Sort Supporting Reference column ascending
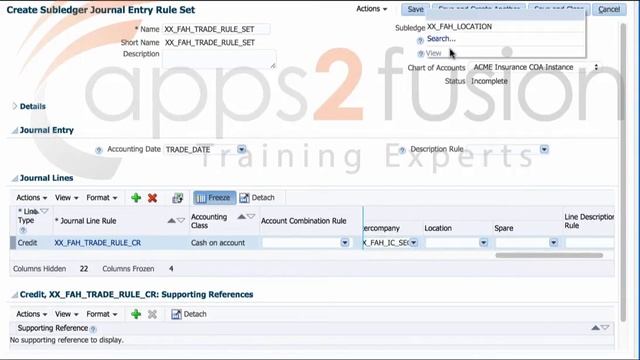Viewport: 640px width, 360px height. pyautogui.click(x=596, y=328)
